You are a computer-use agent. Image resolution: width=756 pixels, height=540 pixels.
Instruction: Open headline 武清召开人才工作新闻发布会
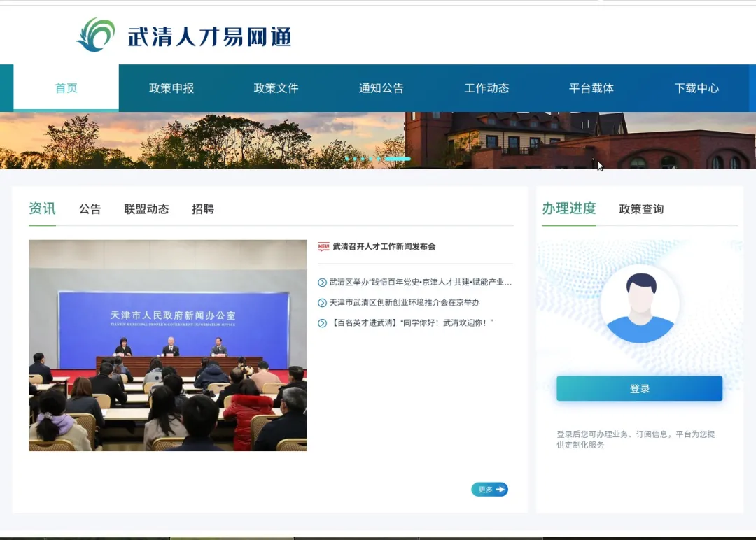(384, 247)
